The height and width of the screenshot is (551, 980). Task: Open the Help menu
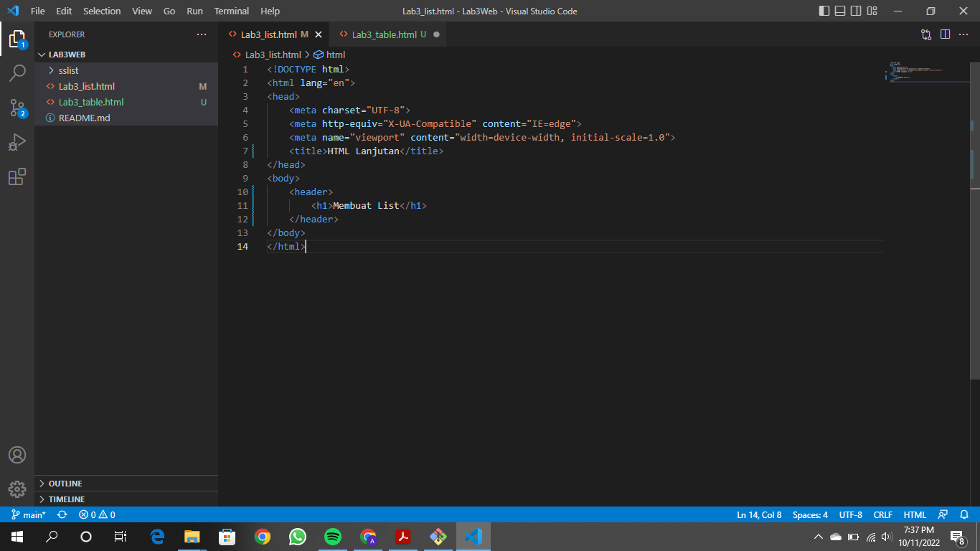click(x=270, y=11)
